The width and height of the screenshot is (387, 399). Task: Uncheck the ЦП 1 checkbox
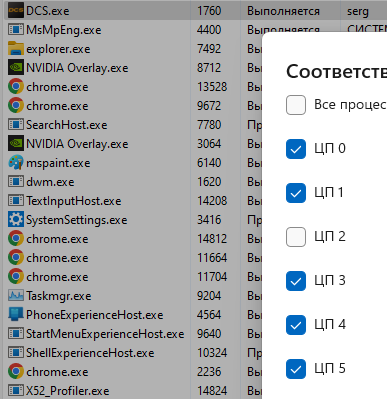pyautogui.click(x=296, y=193)
